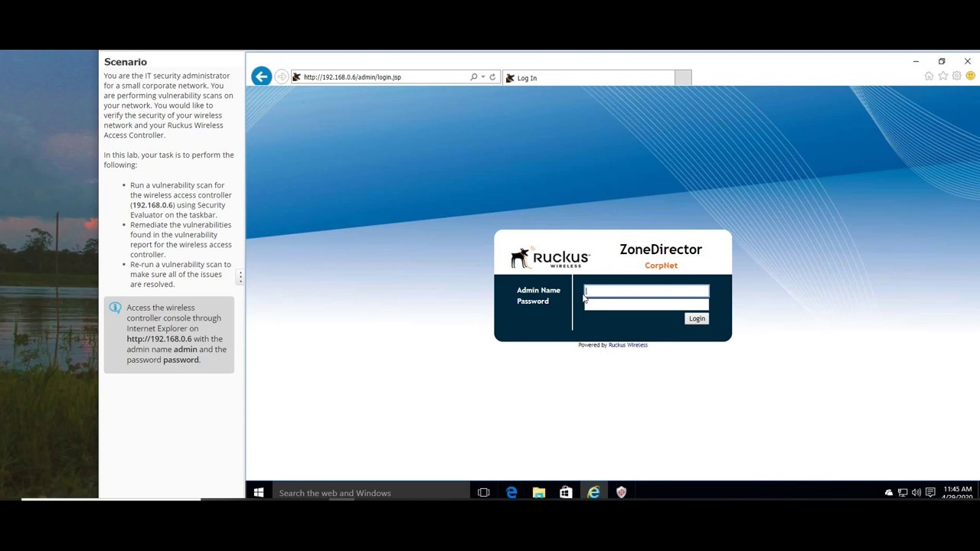Viewport: 980px width, 551px height.
Task: Click the cloud icon in system tray
Action: click(889, 493)
